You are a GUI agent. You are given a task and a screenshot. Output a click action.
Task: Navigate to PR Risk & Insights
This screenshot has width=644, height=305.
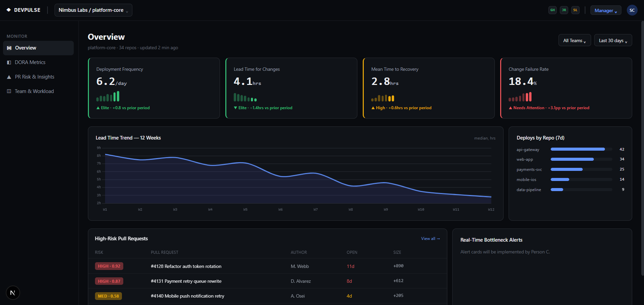(38, 77)
